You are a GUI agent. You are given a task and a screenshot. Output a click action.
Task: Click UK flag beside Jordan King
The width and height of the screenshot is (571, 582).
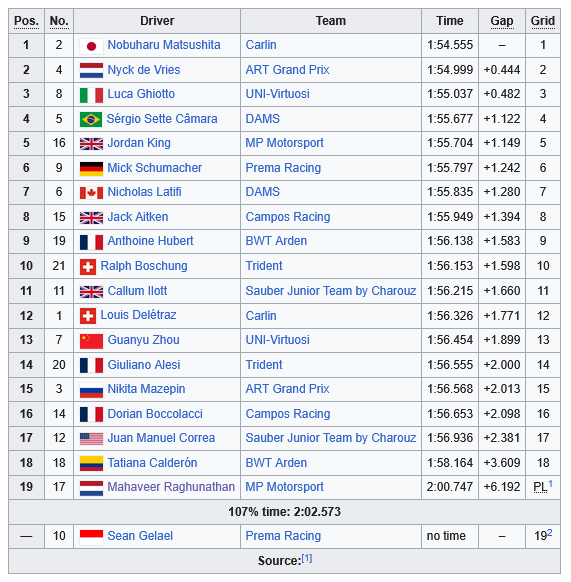point(91,144)
